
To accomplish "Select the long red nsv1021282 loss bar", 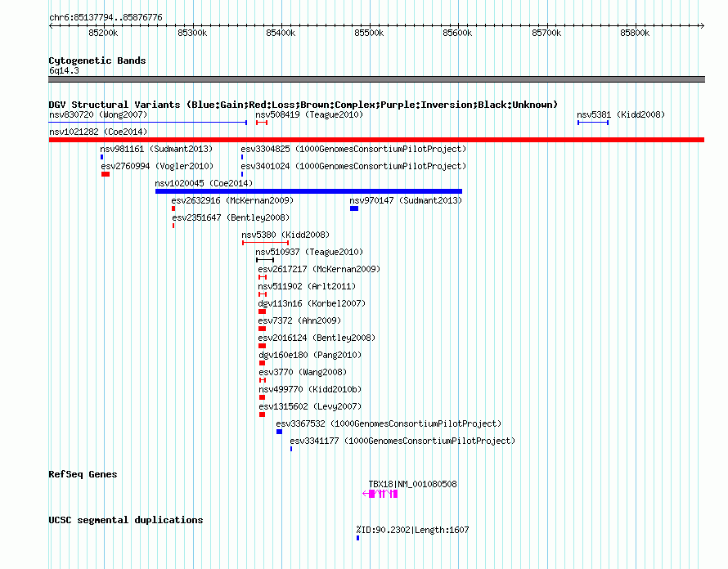I will pos(376,140).
